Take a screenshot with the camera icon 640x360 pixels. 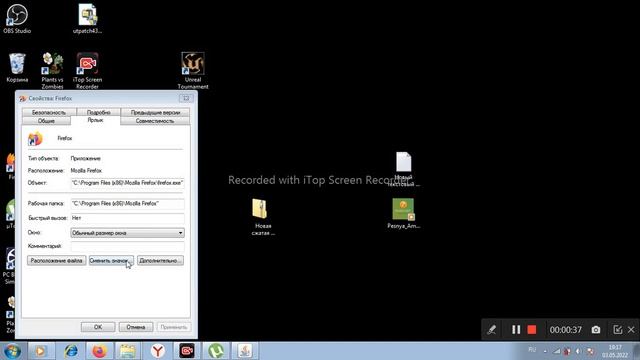596,329
